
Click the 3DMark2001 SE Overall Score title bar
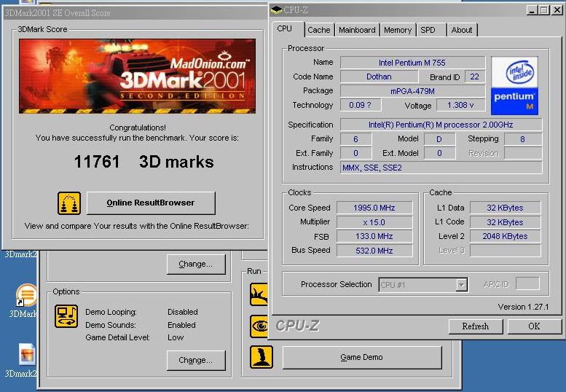pos(134,13)
